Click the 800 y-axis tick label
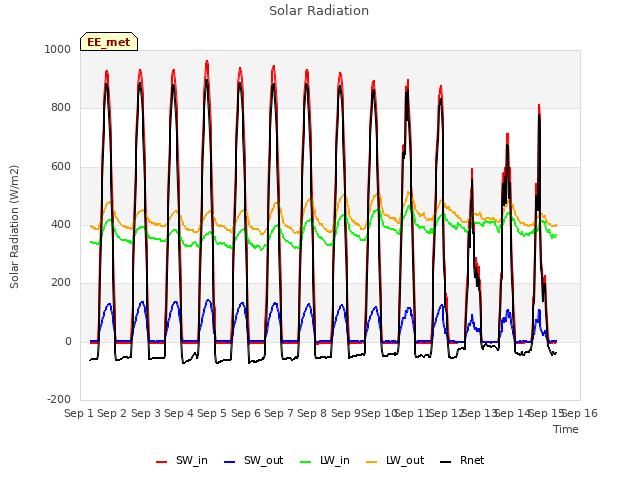640x480 pixels. [61, 108]
